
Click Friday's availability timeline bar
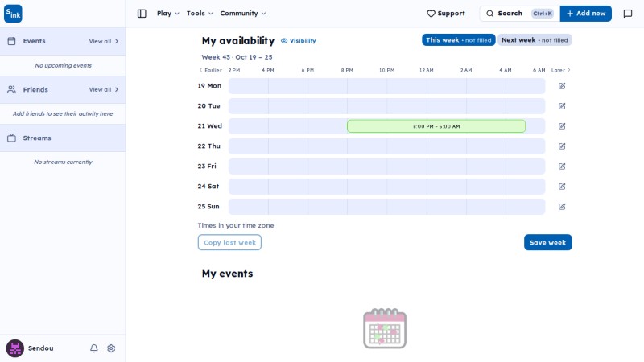click(x=387, y=167)
